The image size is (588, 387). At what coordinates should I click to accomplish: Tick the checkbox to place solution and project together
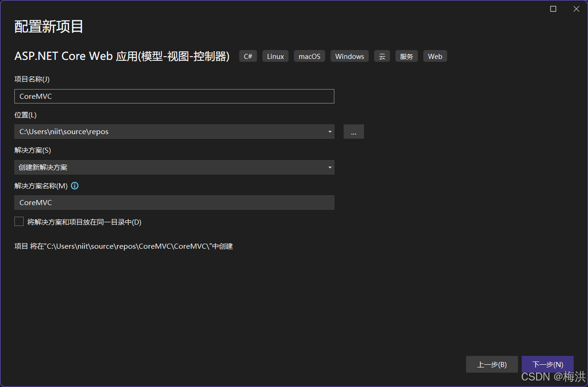tap(19, 222)
